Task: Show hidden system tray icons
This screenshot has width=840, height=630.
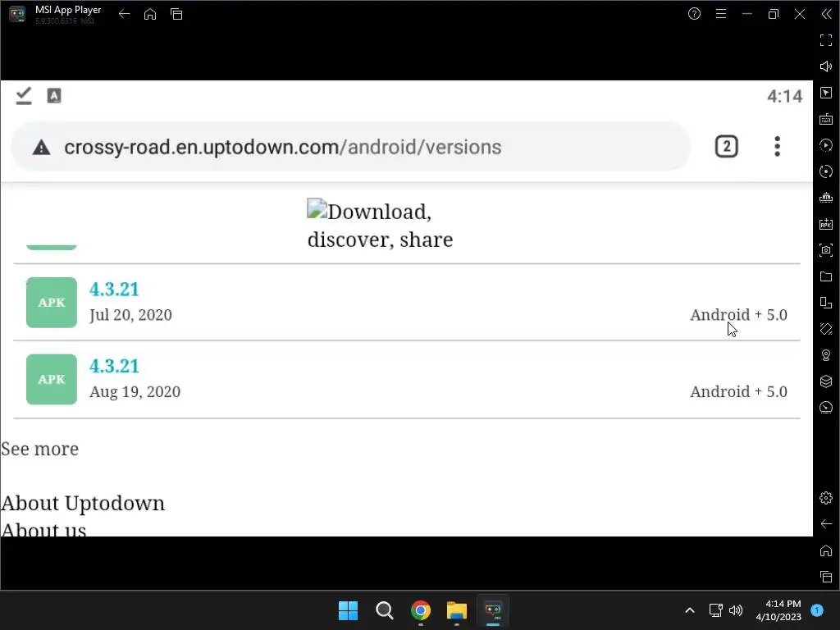Action: tap(690, 610)
